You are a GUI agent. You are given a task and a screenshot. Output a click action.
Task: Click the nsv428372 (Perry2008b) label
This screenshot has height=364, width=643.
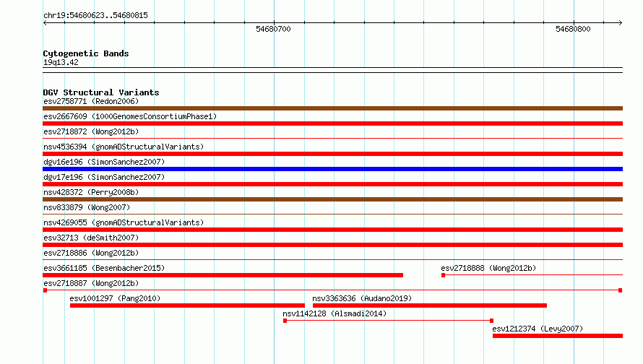point(91,192)
